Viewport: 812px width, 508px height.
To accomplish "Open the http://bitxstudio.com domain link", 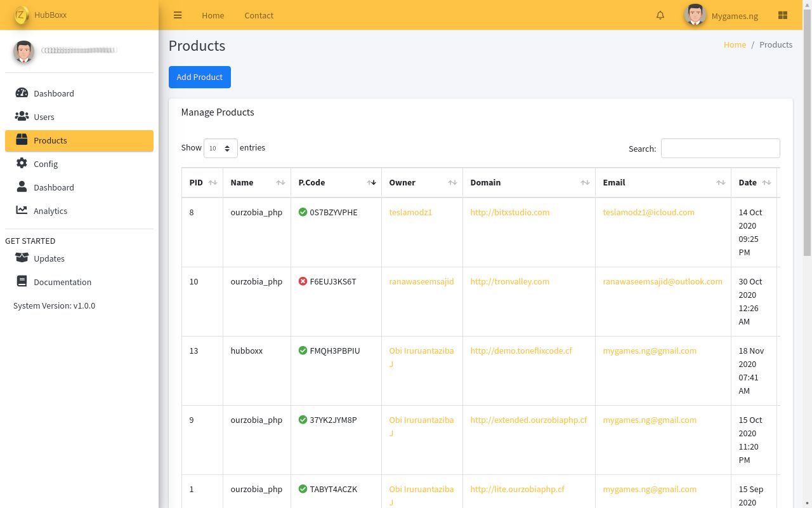I will (509, 212).
